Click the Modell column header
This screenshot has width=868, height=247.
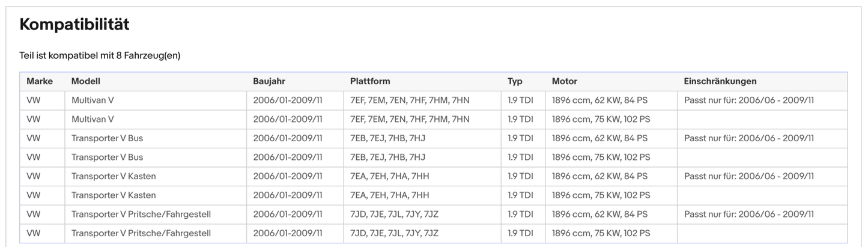[x=85, y=81]
